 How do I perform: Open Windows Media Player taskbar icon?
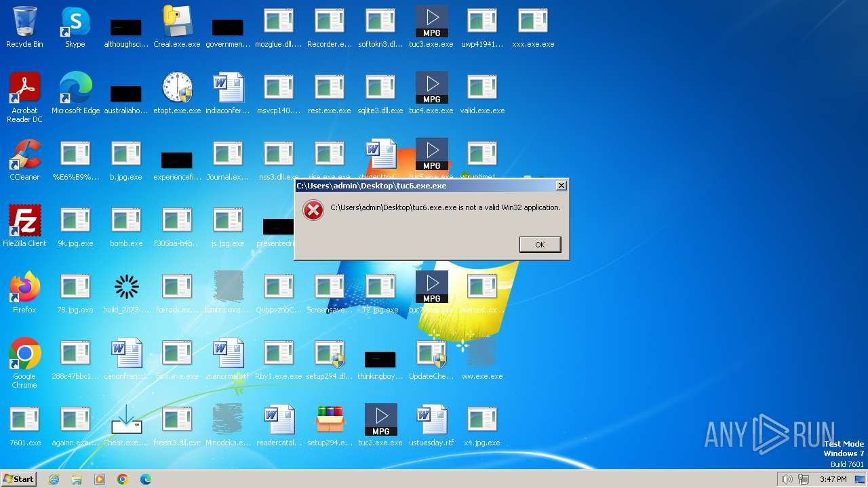(x=100, y=479)
